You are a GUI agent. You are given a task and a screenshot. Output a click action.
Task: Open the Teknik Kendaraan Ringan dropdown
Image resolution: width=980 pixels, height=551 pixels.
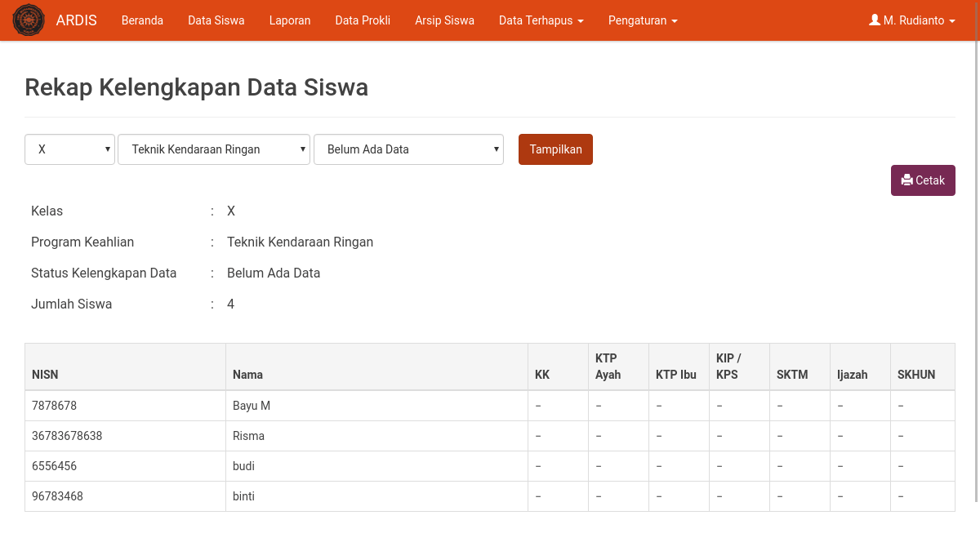(214, 149)
